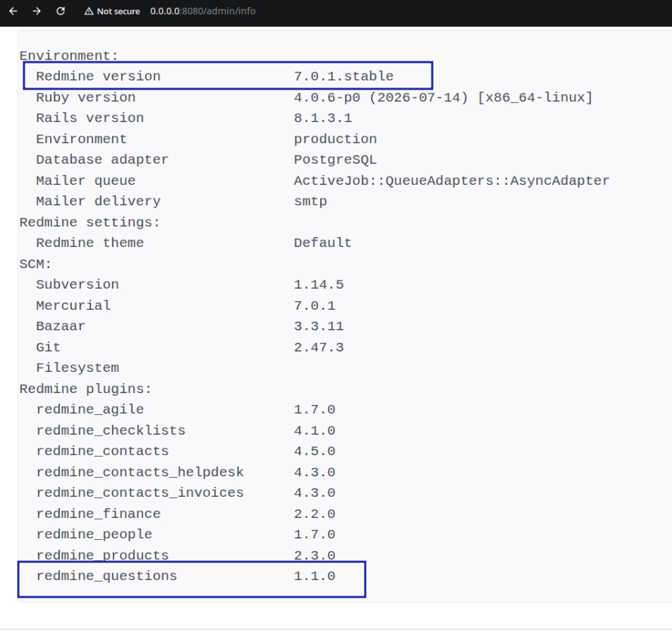Click the 'Filesystem' row label
This screenshot has width=672, height=633.
pyautogui.click(x=78, y=368)
